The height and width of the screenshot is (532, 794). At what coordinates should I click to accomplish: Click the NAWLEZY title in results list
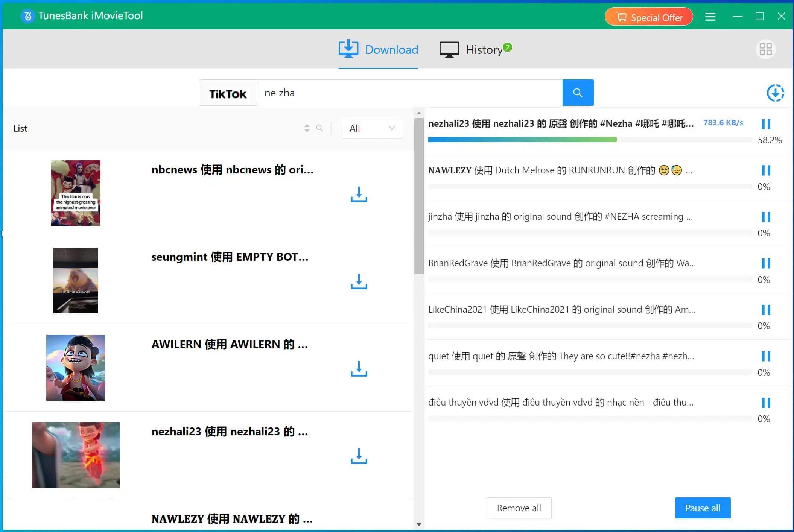pos(232,519)
